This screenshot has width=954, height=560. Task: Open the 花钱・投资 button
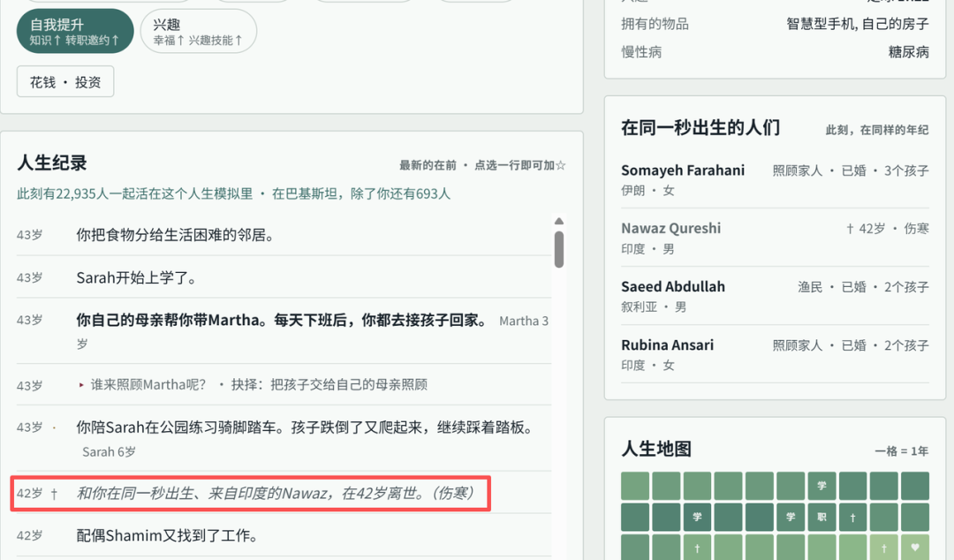tap(65, 81)
